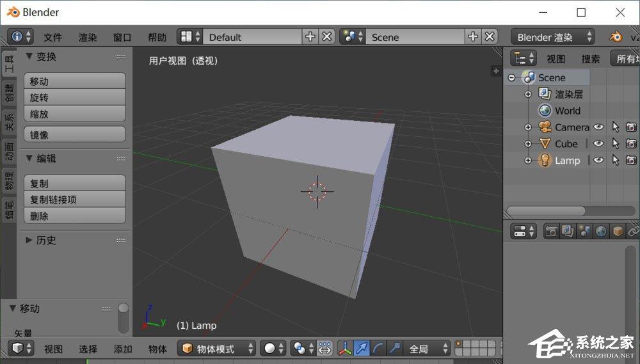Expand the Cube tree item
This screenshot has width=640, height=364.
[528, 144]
